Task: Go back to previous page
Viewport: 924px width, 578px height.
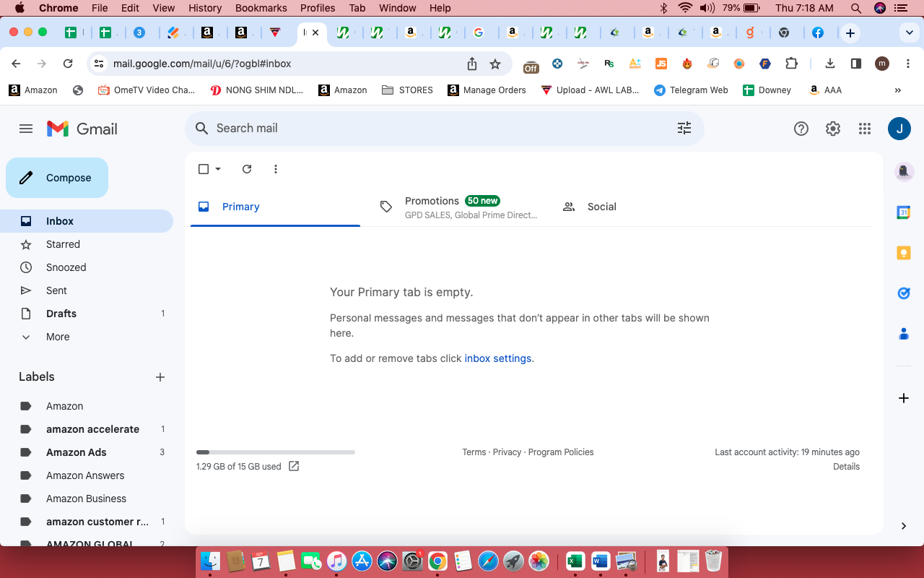Action: pos(16,64)
